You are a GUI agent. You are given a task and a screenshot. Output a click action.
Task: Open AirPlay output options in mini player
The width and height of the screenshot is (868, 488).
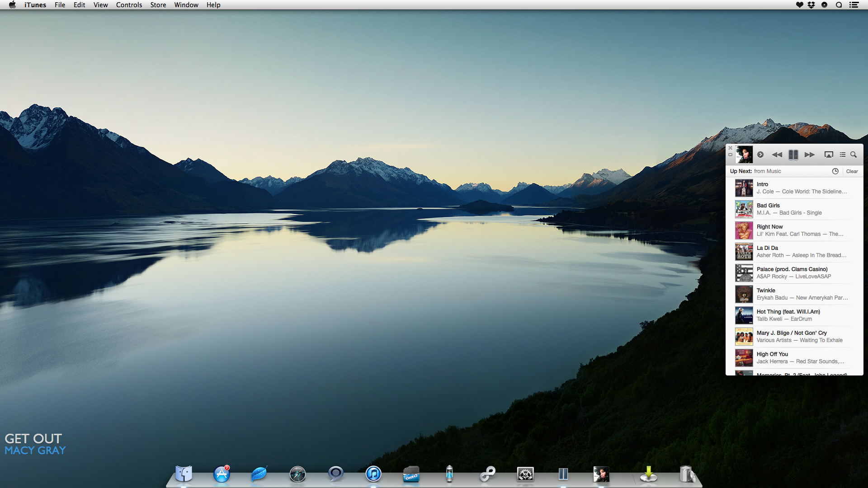coord(829,155)
